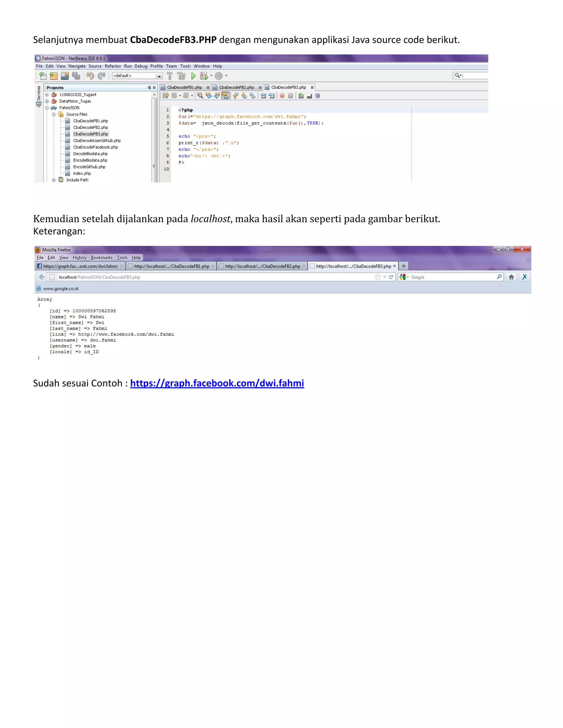563x728 pixels.
Task: Open the Debug Project dropdown arrow
Action: [x=211, y=76]
